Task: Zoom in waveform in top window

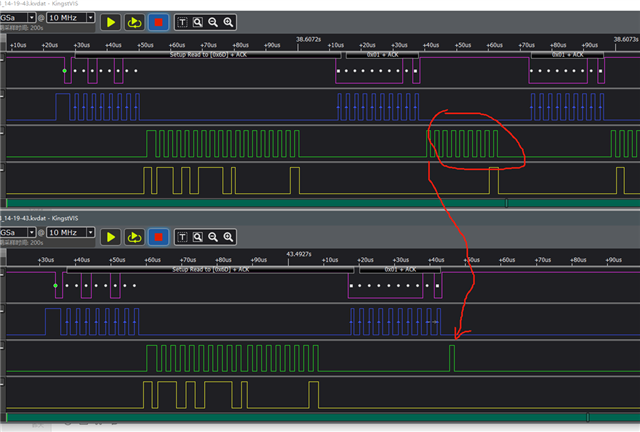Action: [228, 22]
